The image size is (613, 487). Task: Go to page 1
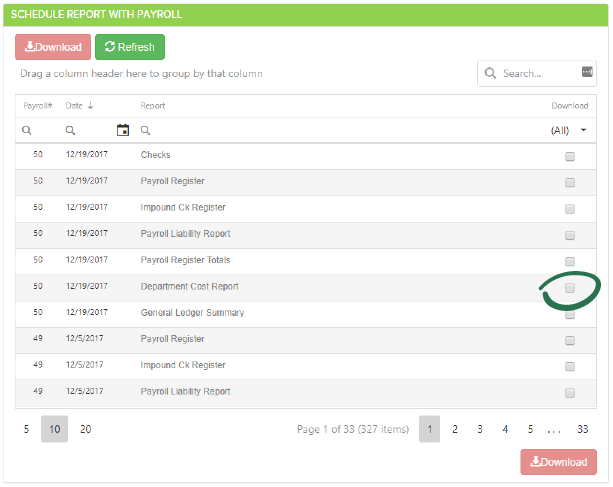429,429
